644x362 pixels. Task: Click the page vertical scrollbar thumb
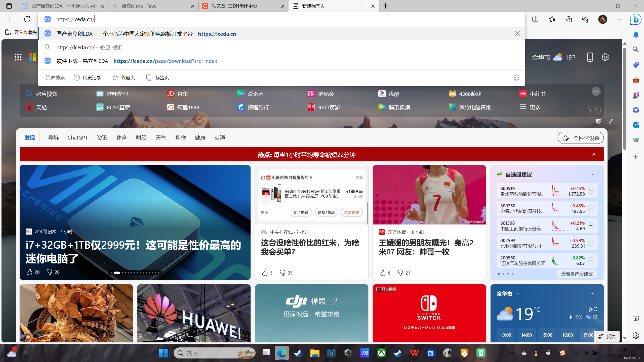pyautogui.click(x=625, y=98)
